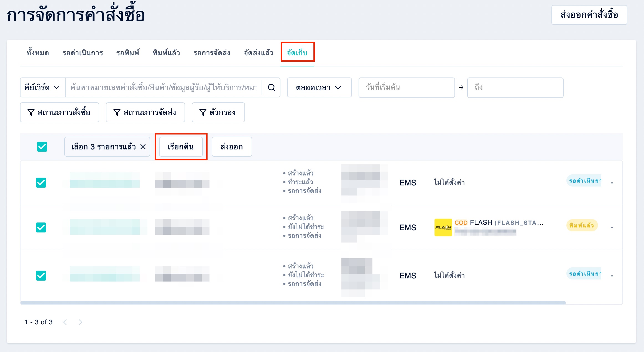
Task: Select the จัดเก็บ tab
Action: 297,53
